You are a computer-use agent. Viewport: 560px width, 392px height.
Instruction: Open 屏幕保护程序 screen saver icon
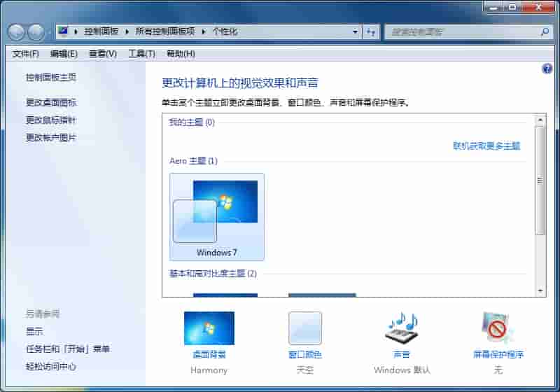click(498, 328)
